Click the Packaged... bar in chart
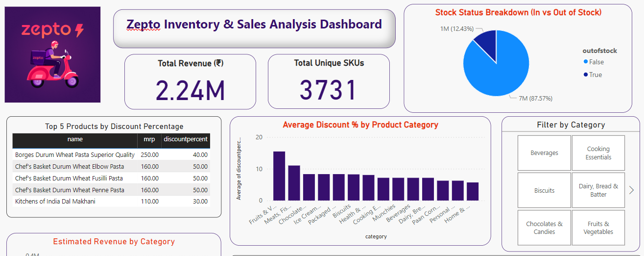Screen dimensions: 644x256 [339, 187]
